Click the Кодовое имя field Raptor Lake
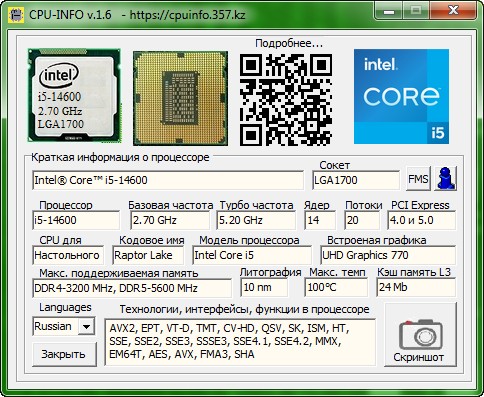The width and height of the screenshot is (484, 397). (148, 255)
